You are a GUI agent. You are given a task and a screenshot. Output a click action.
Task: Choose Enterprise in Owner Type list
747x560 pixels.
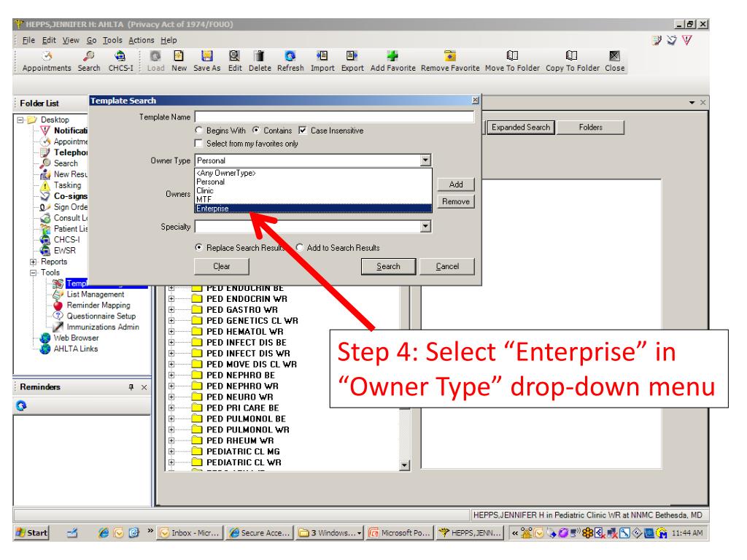pyautogui.click(x=314, y=209)
